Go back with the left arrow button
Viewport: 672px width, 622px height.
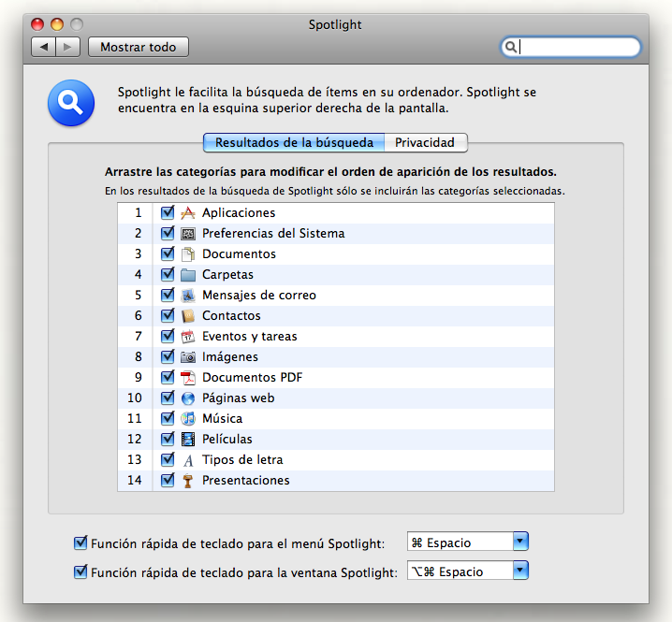point(43,47)
